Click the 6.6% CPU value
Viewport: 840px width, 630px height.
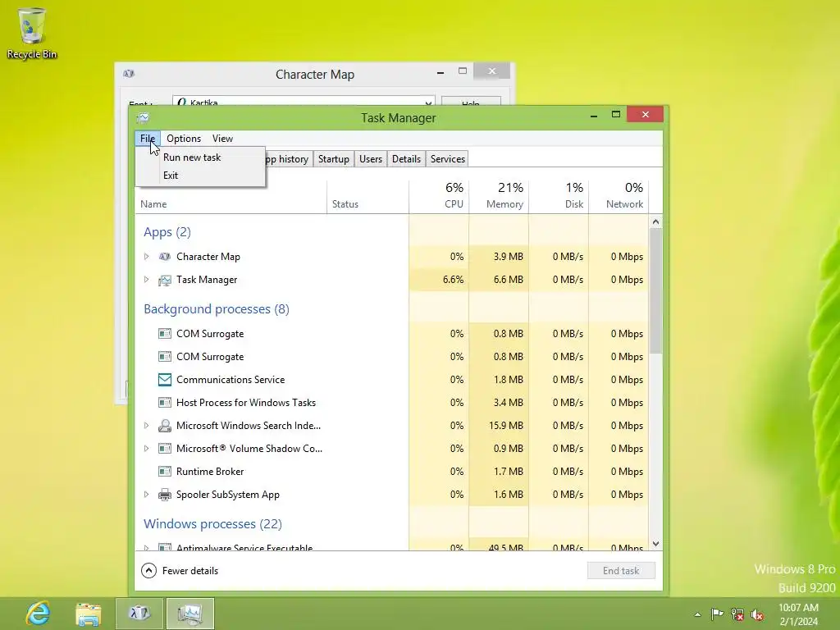[x=453, y=280]
